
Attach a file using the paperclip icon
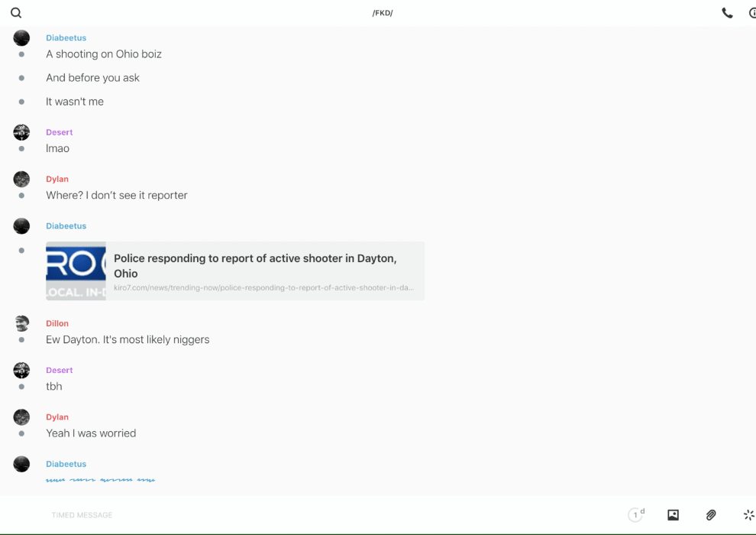(x=711, y=515)
